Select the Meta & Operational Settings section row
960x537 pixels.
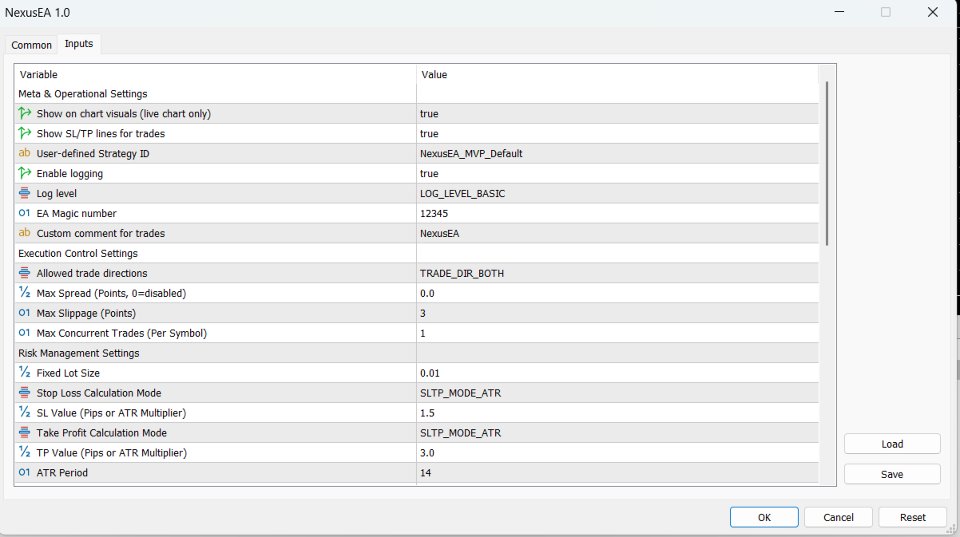(416, 94)
